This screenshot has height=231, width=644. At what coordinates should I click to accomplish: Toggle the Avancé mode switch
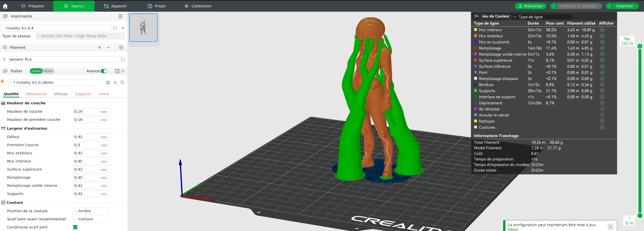104,71
